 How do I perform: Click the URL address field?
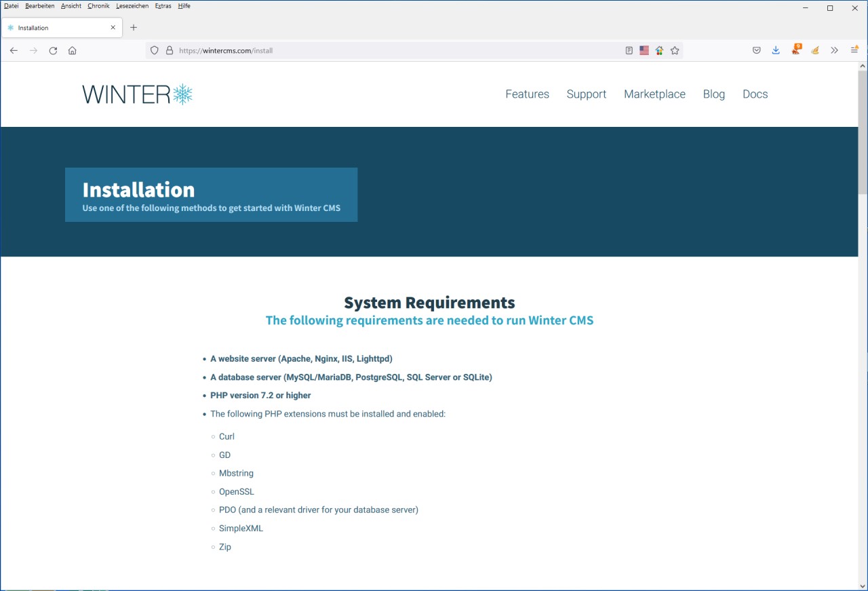(x=393, y=50)
